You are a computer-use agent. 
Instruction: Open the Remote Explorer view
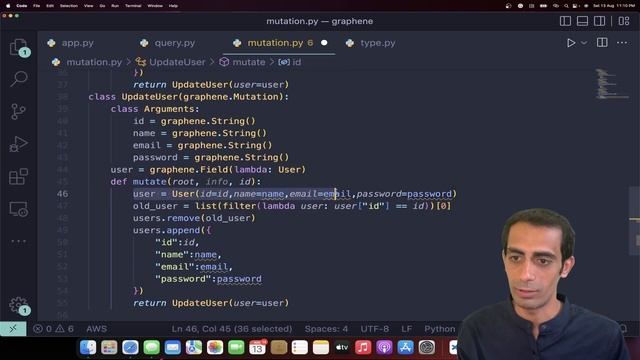[x=18, y=209]
